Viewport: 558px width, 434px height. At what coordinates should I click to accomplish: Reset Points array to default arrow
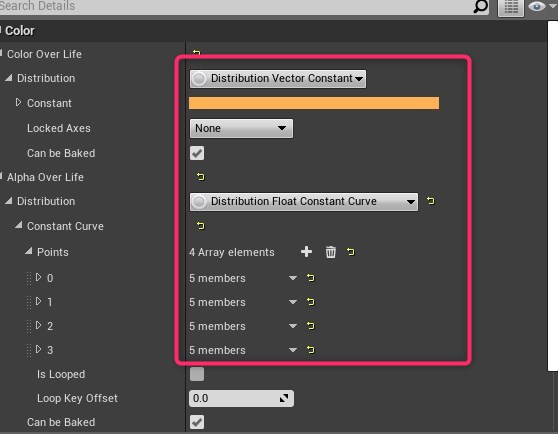click(x=351, y=252)
